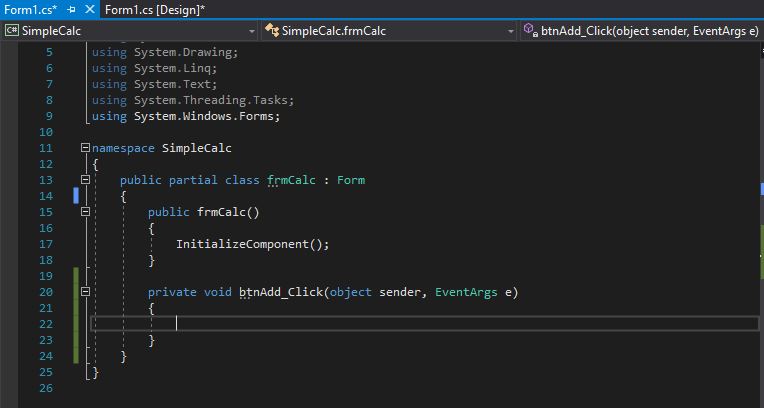Click the InitializeComponent() call in code
764x408 pixels.
[x=252, y=244]
